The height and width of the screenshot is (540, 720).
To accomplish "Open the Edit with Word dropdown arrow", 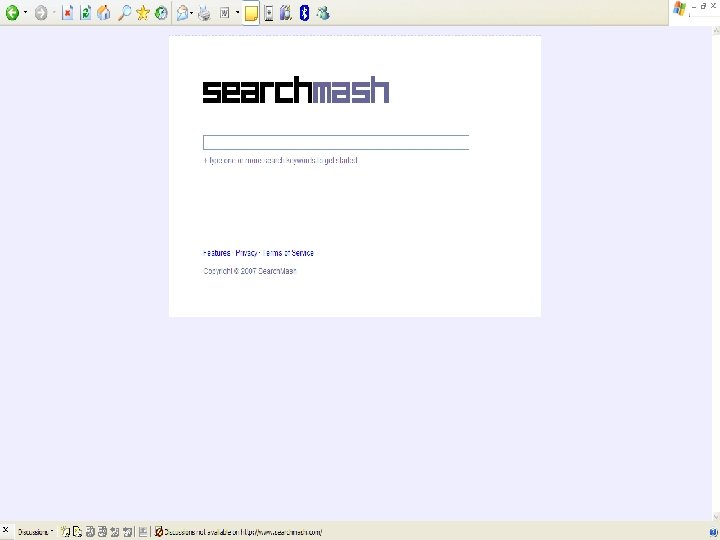I will tap(237, 12).
